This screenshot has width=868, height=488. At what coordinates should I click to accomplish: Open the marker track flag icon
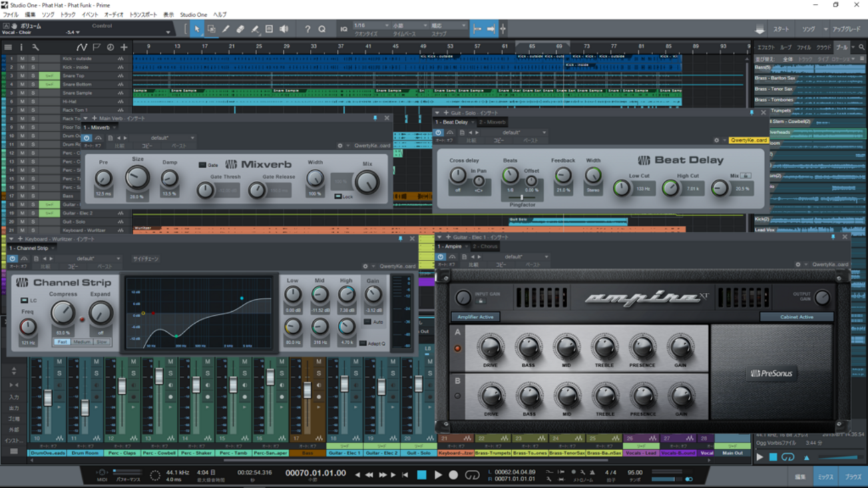pos(97,47)
